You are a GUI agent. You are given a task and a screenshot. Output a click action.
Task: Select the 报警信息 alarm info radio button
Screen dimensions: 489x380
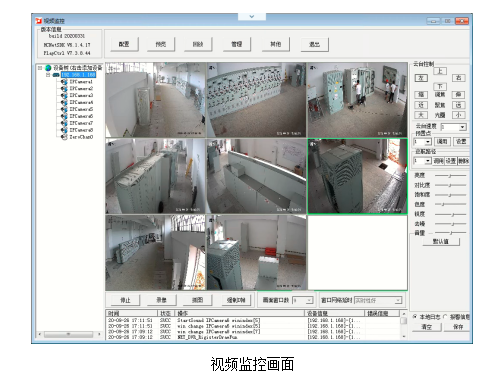tap(445, 317)
